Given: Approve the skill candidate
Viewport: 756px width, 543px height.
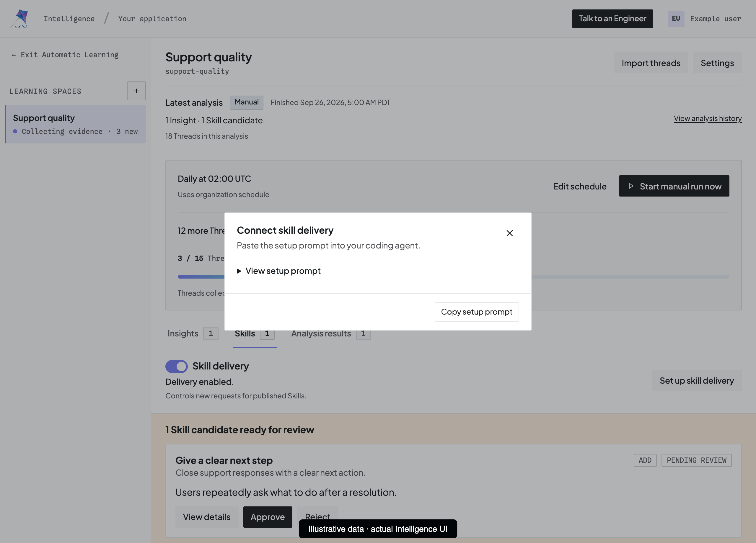Looking at the screenshot, I should (268, 517).
